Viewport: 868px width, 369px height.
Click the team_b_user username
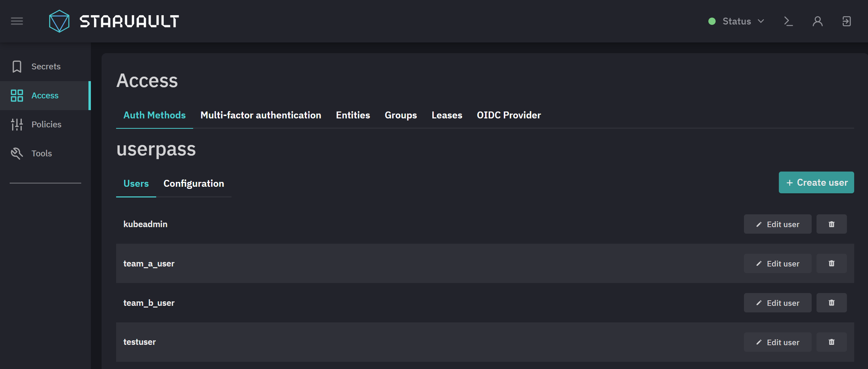149,303
